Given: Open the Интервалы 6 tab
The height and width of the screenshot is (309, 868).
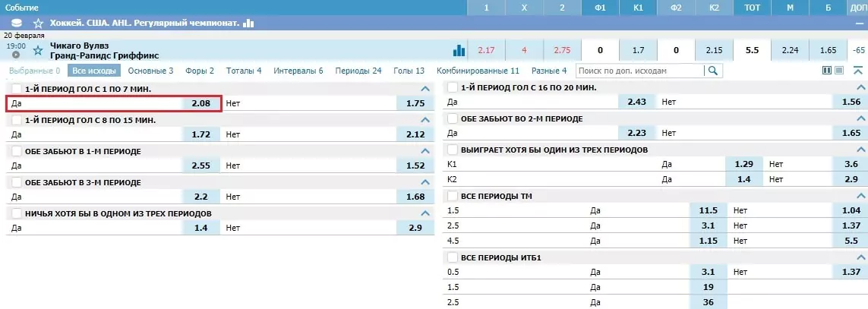Looking at the screenshot, I should [x=298, y=71].
